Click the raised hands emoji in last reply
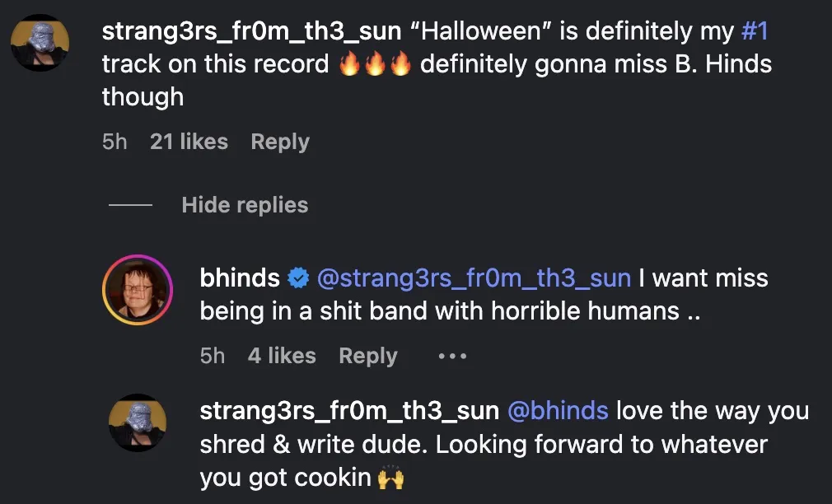The image size is (832, 504). tap(390, 478)
